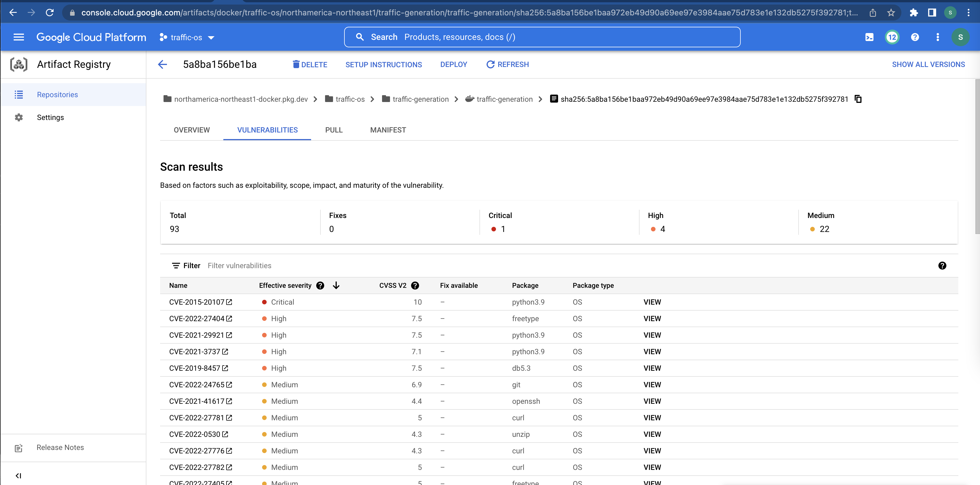The image size is (980, 485).
Task: Click the Effective severity help icon
Action: tap(320, 286)
